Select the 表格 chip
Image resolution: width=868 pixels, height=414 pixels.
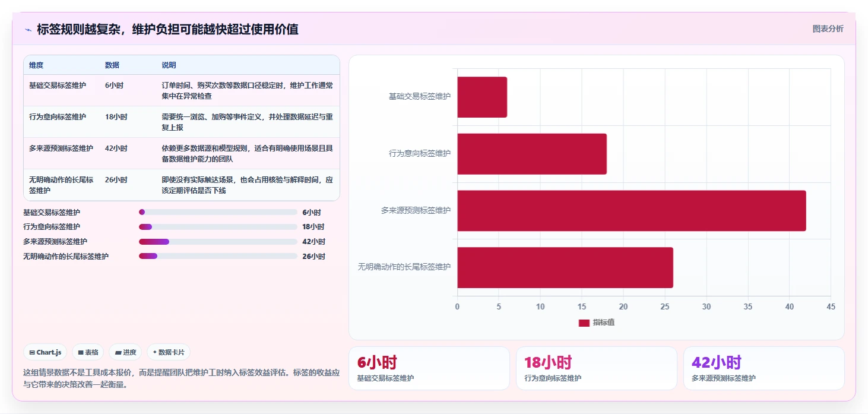pos(88,352)
